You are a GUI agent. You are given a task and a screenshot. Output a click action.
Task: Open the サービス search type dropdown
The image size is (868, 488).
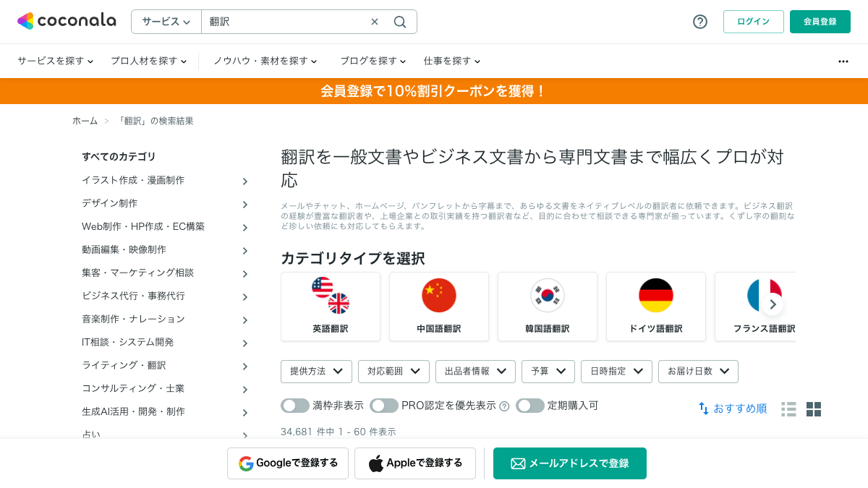166,22
